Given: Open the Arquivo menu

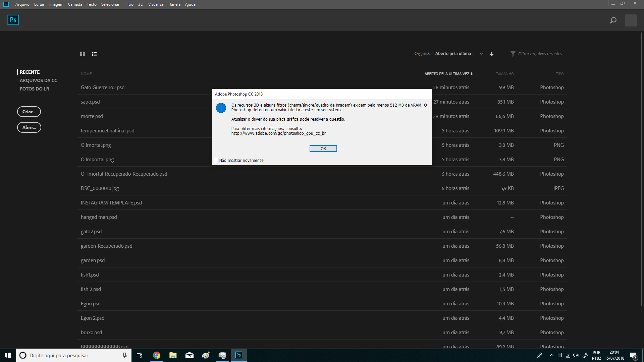Looking at the screenshot, I should [22, 4].
